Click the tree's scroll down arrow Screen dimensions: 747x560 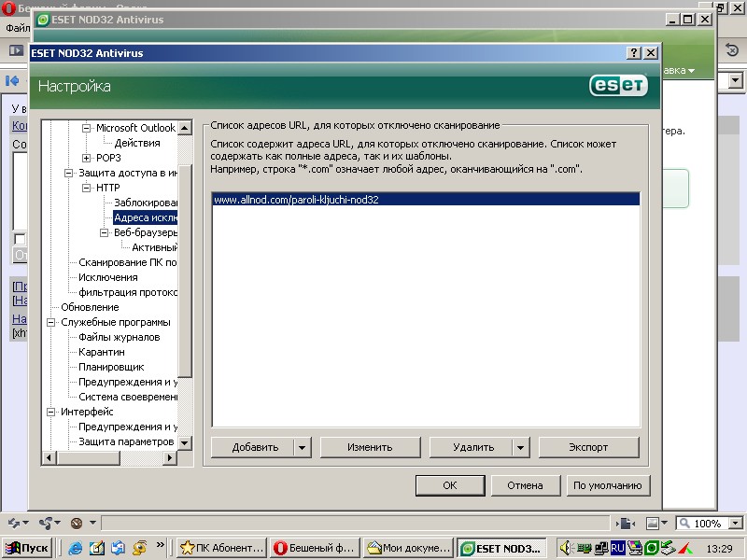(185, 442)
